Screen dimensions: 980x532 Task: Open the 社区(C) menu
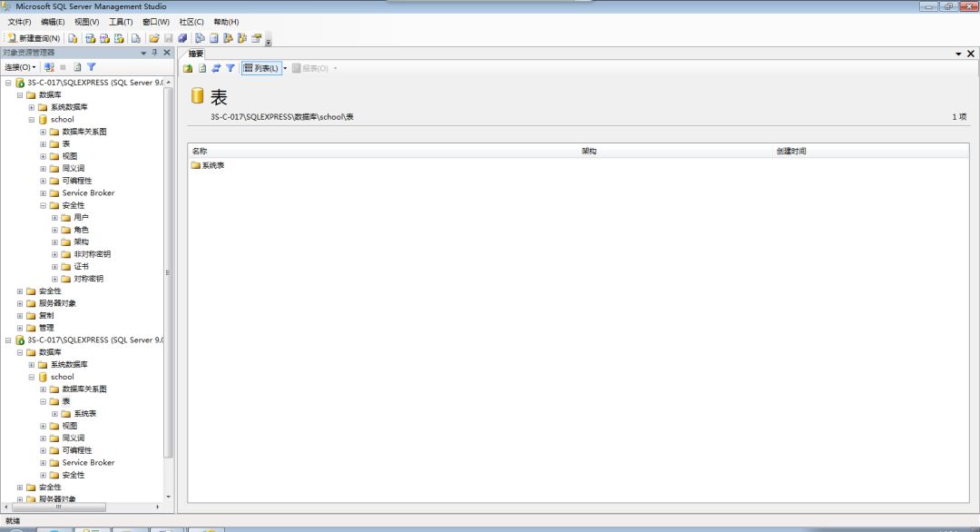click(x=191, y=22)
